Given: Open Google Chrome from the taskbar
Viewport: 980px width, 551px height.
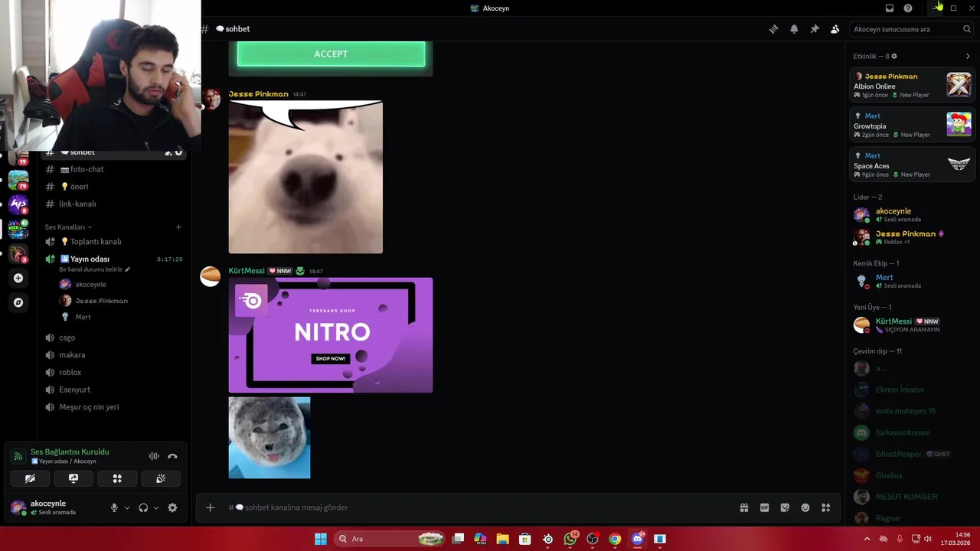Looking at the screenshot, I should tap(615, 539).
